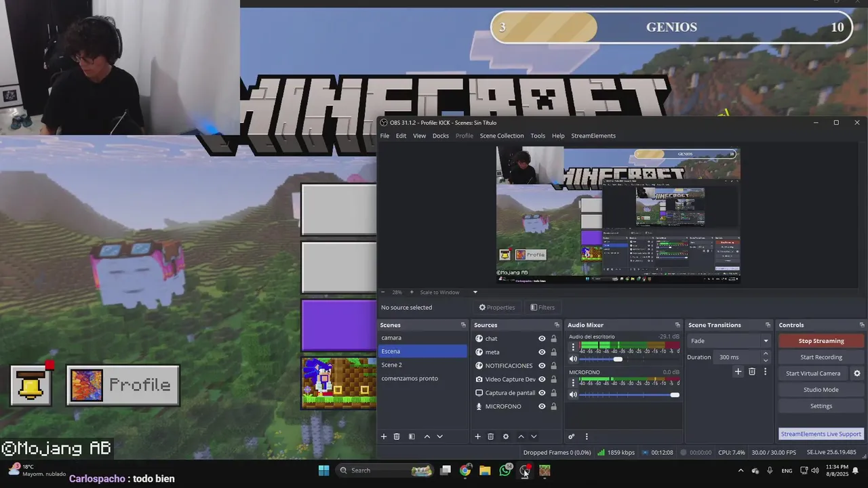This screenshot has width=868, height=488.
Task: Move source down arrow in Sources panel
Action: pyautogui.click(x=534, y=436)
